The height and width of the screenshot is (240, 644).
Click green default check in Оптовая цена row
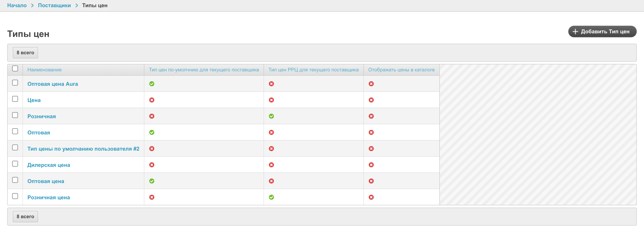point(152,181)
